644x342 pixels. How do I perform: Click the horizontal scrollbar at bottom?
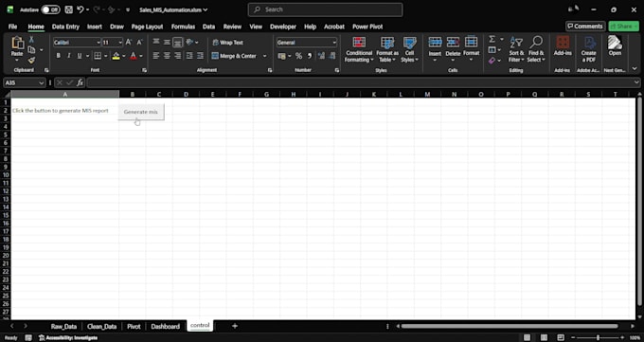(x=510, y=327)
